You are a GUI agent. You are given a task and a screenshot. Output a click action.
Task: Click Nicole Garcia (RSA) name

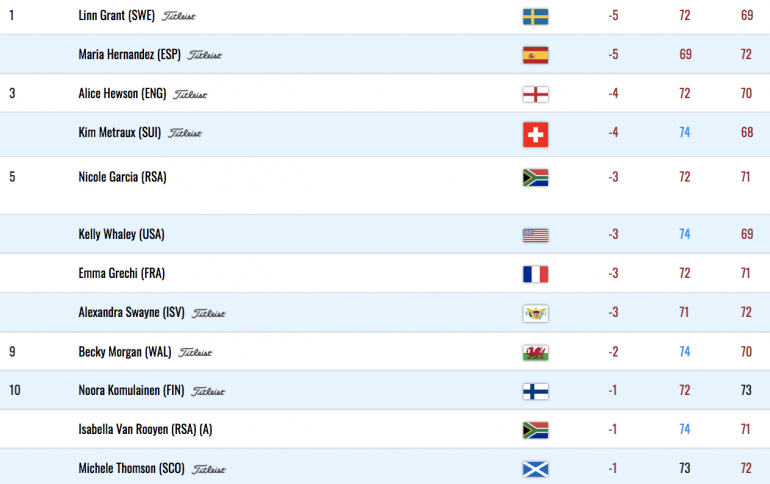(122, 177)
